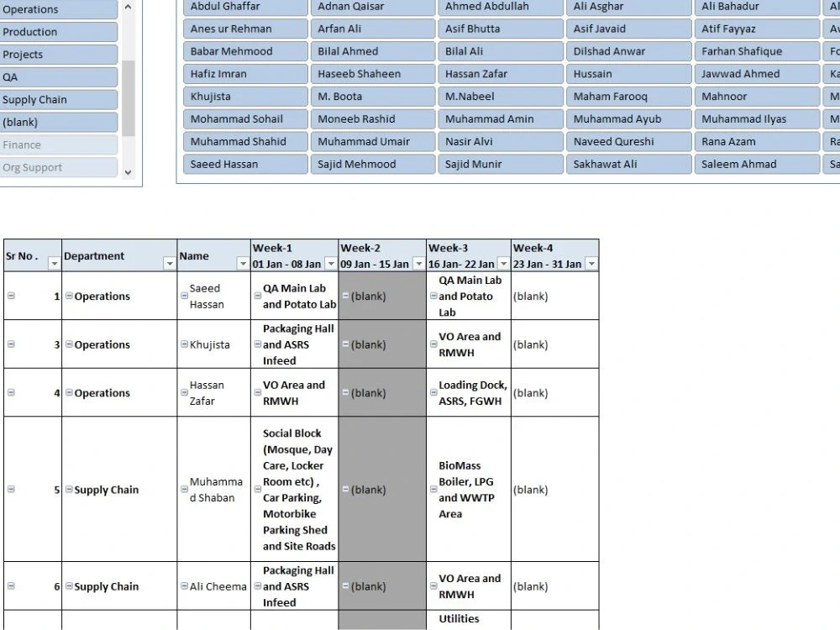The height and width of the screenshot is (630, 840).
Task: Collapse Operations department in row 3
Action: (x=69, y=344)
